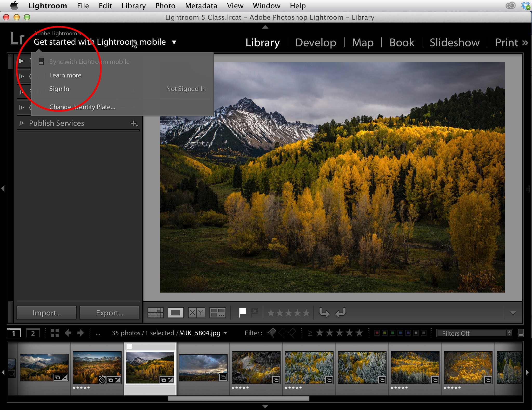532x410 pixels.
Task: Rotate photo clockwise arrow icon
Action: click(x=340, y=312)
